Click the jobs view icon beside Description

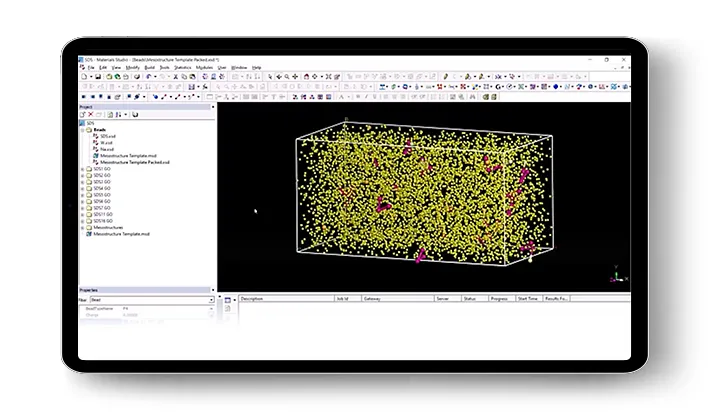point(228,300)
